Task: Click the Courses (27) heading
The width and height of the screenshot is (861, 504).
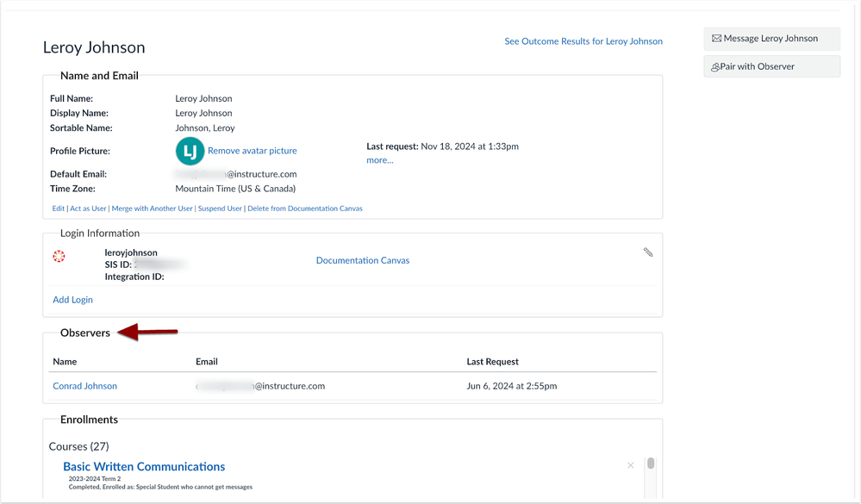Action: click(79, 446)
